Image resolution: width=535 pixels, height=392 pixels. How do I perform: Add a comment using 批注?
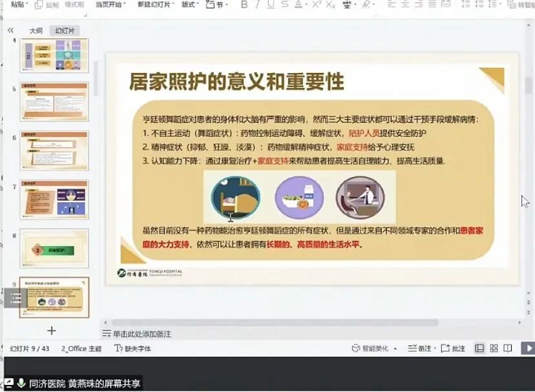pos(452,347)
